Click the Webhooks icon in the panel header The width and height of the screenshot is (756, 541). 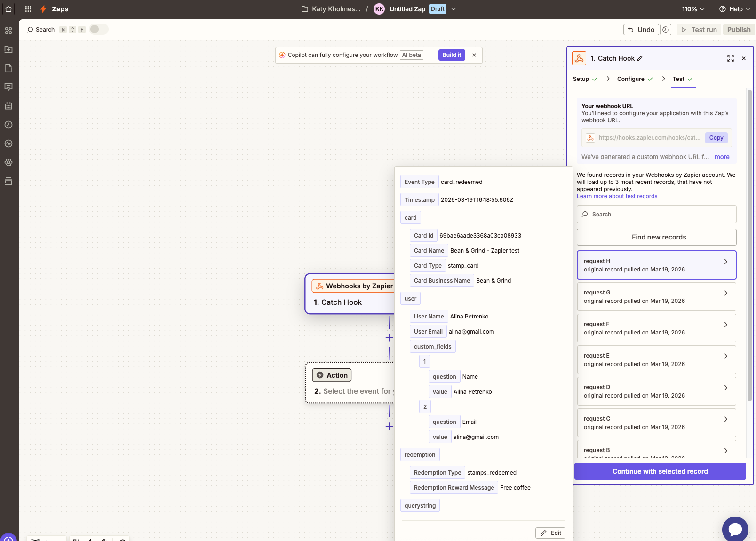(x=579, y=58)
